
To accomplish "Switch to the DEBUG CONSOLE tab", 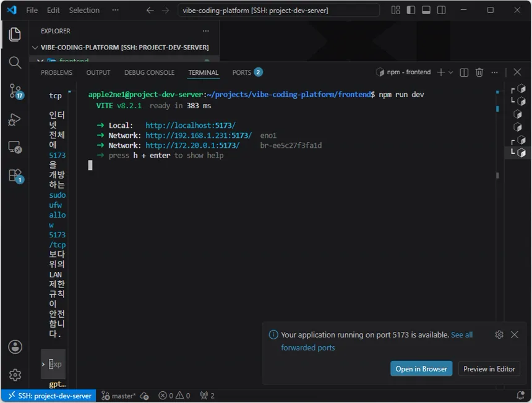I will (x=149, y=72).
